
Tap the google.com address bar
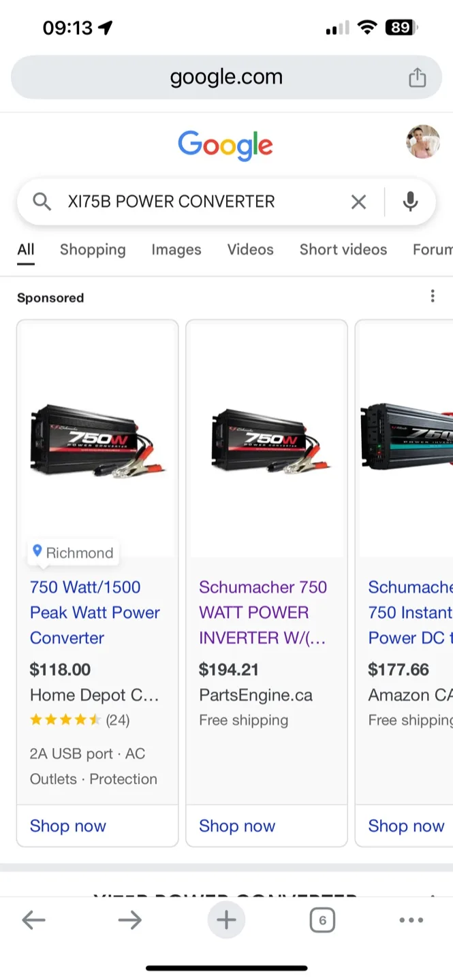point(226,77)
